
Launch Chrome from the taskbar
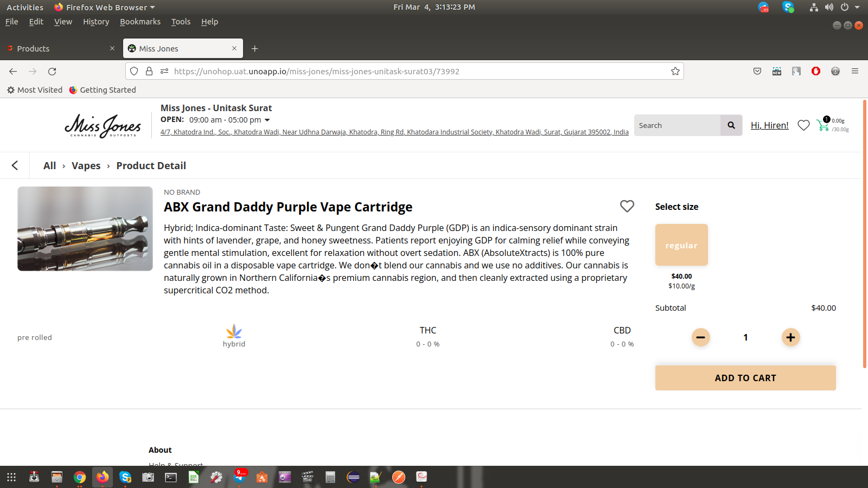pos(80,477)
